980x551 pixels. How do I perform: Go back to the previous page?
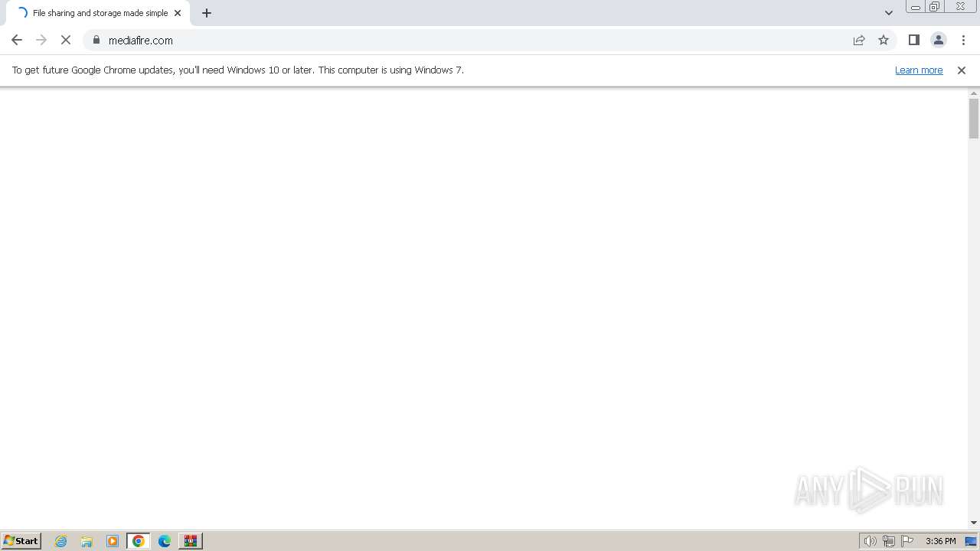coord(17,41)
